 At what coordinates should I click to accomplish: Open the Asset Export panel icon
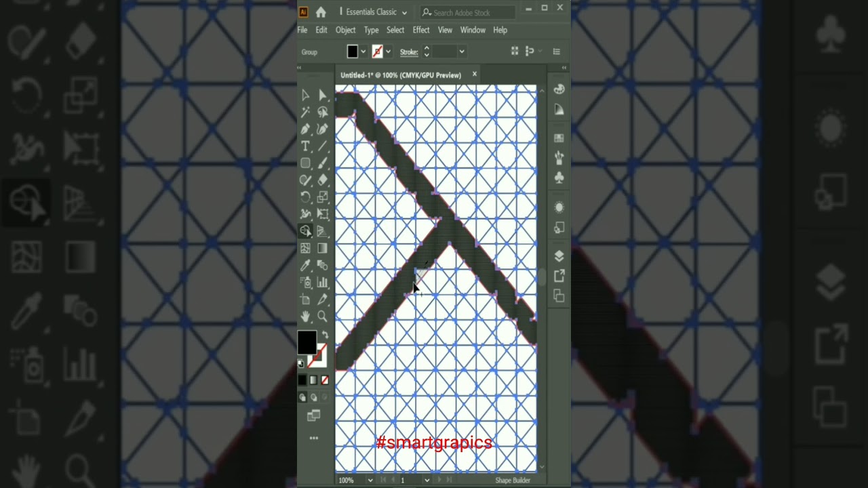click(x=559, y=276)
